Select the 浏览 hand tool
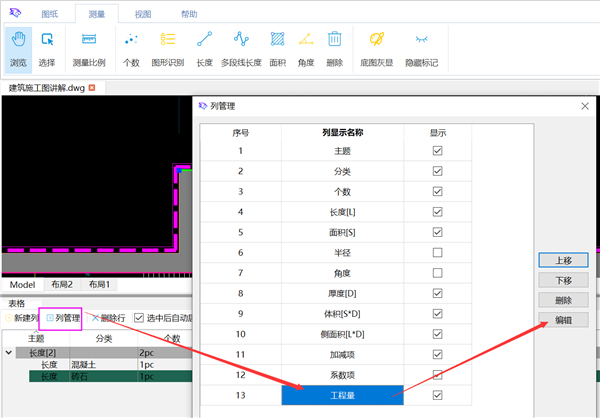 tap(18, 49)
